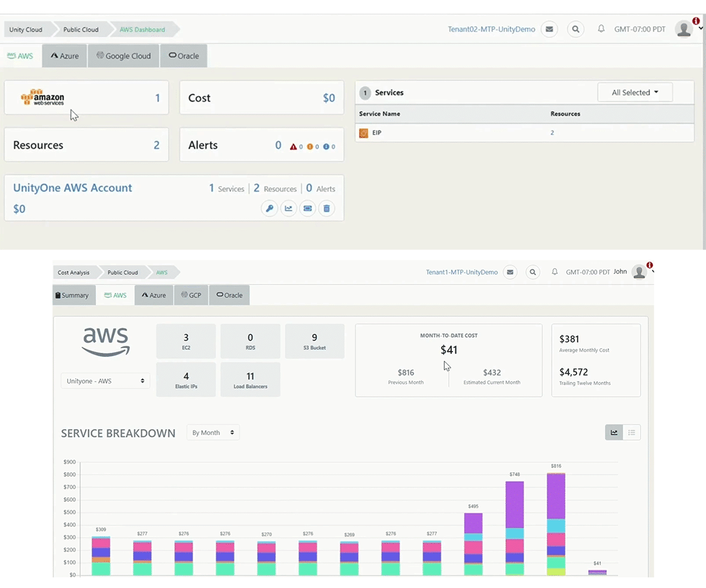
Task: Open search using the magnifier icon
Action: tap(575, 29)
